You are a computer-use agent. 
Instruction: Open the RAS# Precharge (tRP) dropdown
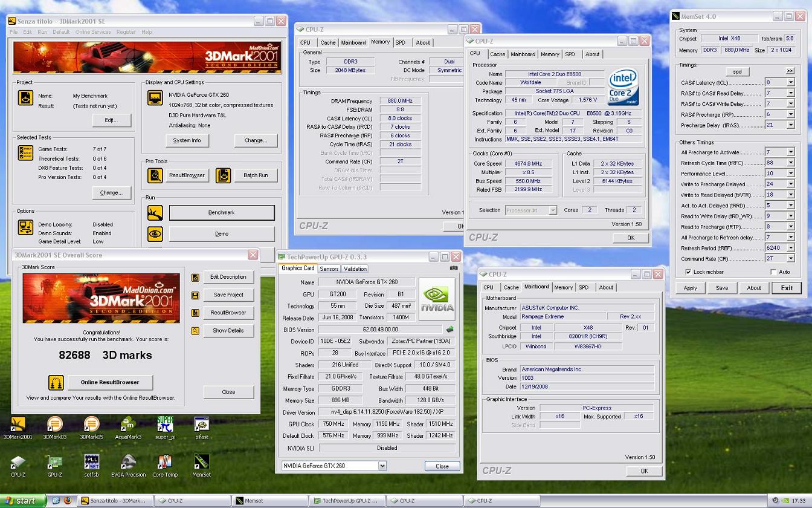[790, 114]
